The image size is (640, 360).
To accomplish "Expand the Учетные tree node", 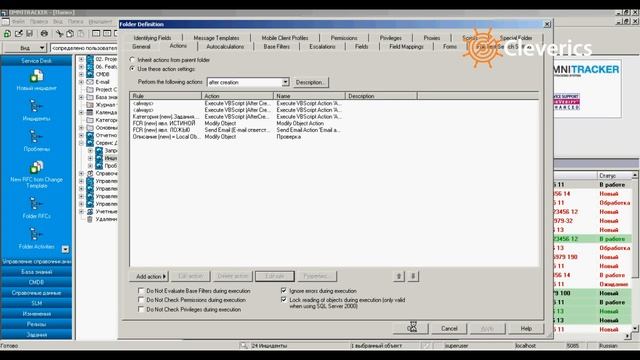I will tap(81, 211).
